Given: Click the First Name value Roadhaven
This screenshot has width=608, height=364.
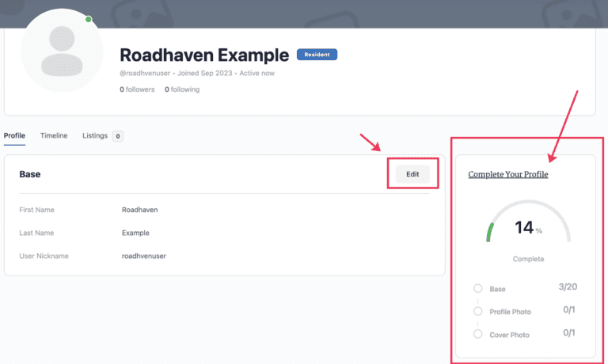Looking at the screenshot, I should click(x=139, y=210).
